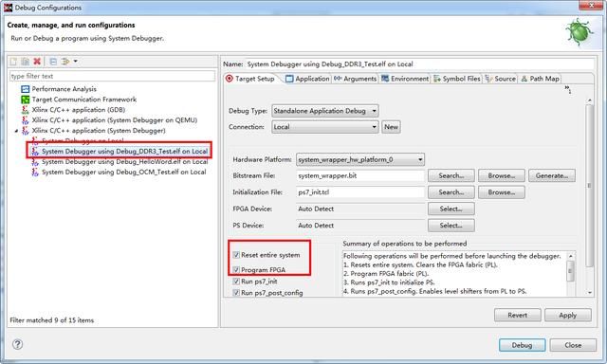The image size is (607, 364).
Task: Select the Debug_OCM_Test.elf on Local configuration
Action: point(123,173)
